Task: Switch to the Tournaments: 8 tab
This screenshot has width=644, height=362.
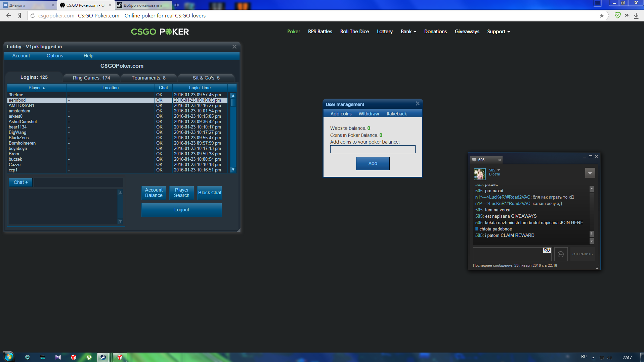Action: (148, 78)
